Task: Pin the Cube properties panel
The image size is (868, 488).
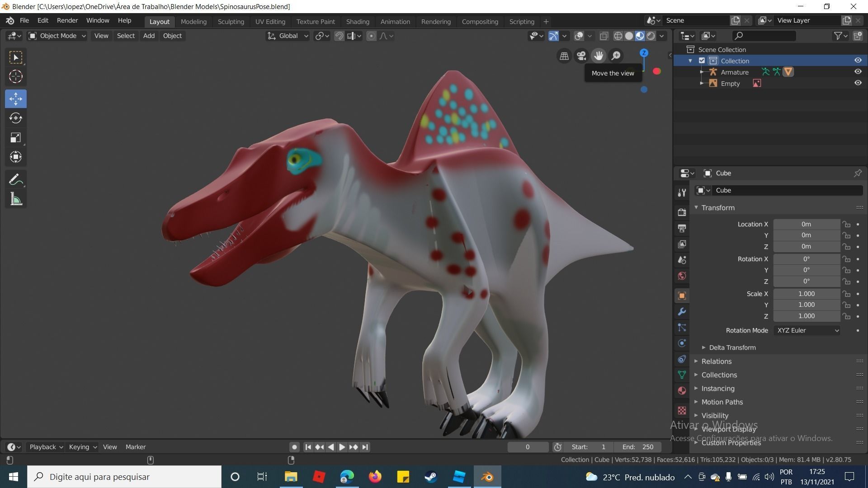Action: point(858,173)
